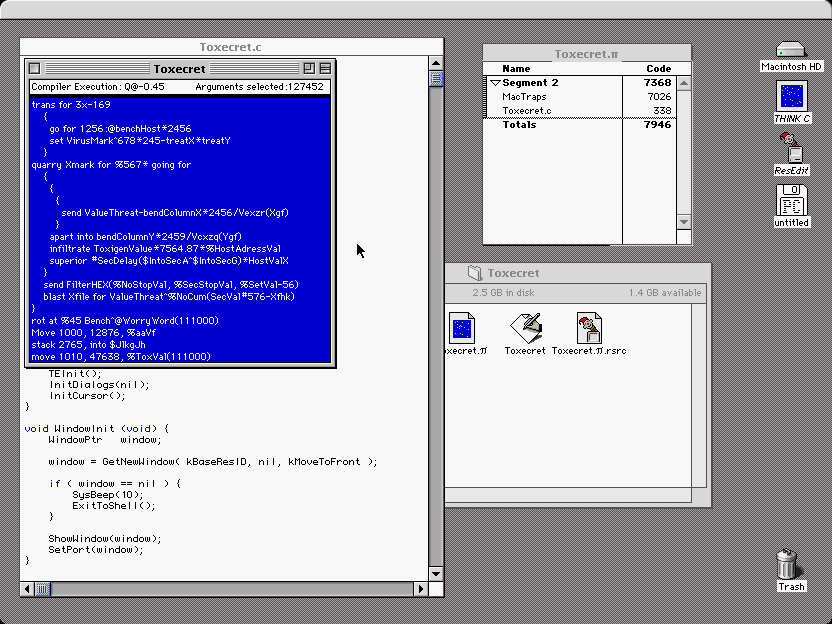Click the 7026 code size value
The width and height of the screenshot is (832, 624).
(x=659, y=97)
